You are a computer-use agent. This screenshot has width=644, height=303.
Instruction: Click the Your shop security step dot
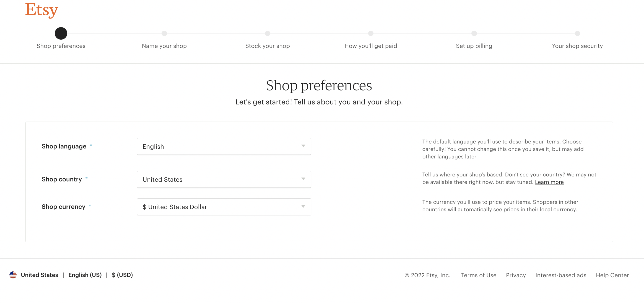577,34
